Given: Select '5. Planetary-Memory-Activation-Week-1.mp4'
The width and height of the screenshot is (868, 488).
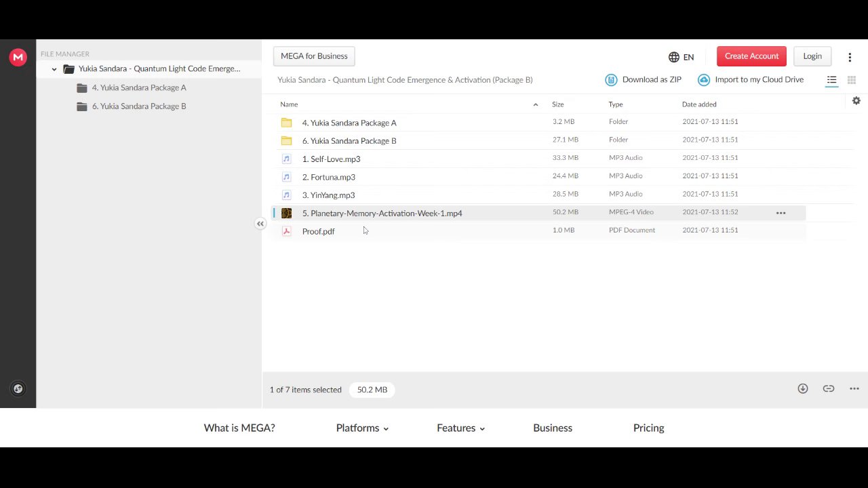Looking at the screenshot, I should pos(538,213).
